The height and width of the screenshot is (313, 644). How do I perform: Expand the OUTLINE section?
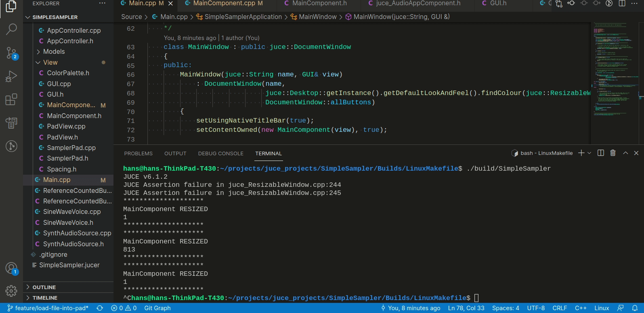click(44, 287)
